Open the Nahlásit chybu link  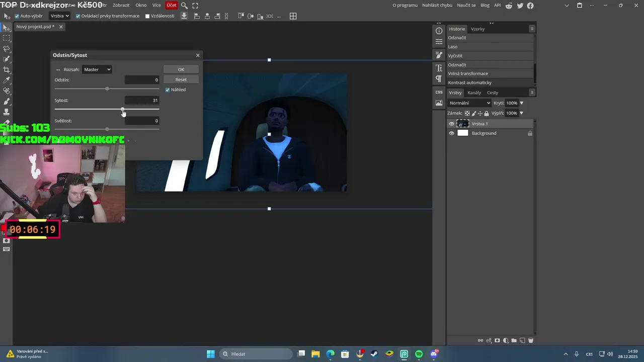click(x=437, y=6)
